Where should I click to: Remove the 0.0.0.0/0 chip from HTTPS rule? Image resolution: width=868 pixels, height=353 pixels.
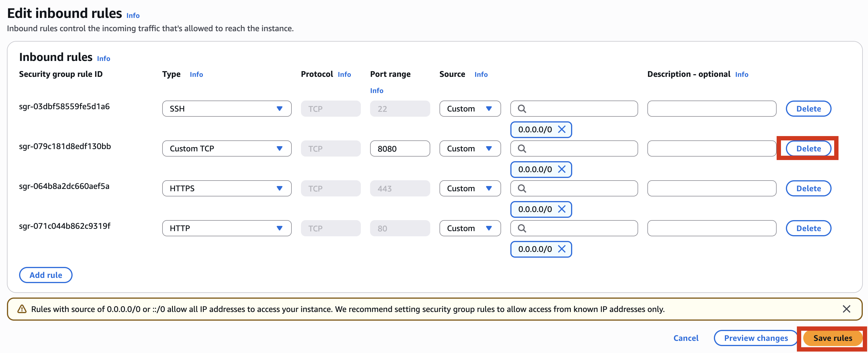(x=562, y=209)
